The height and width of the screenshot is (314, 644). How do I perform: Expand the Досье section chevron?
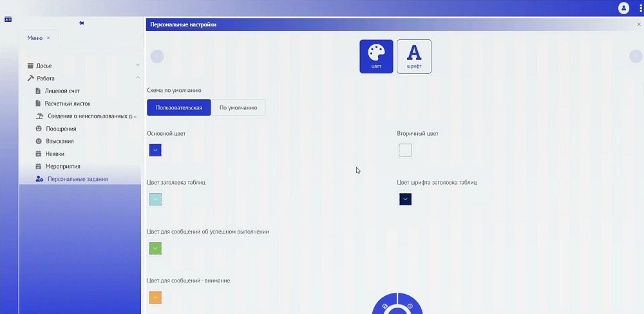[138, 65]
